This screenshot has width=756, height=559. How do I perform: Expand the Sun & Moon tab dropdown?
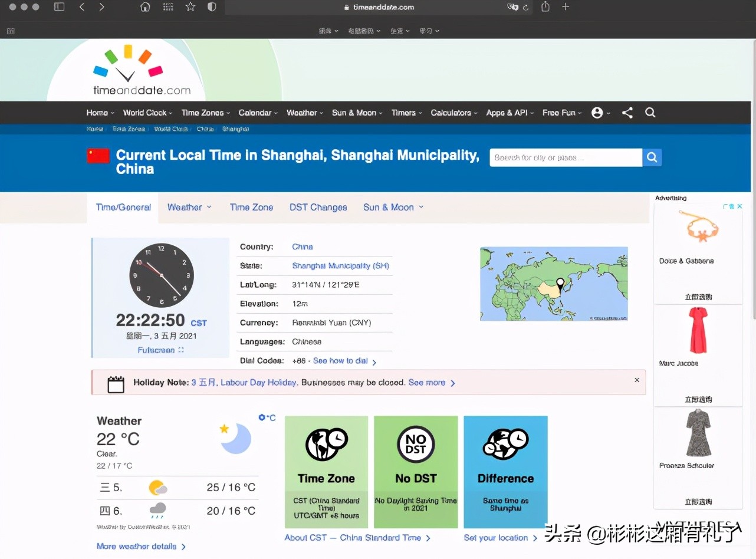tap(393, 208)
